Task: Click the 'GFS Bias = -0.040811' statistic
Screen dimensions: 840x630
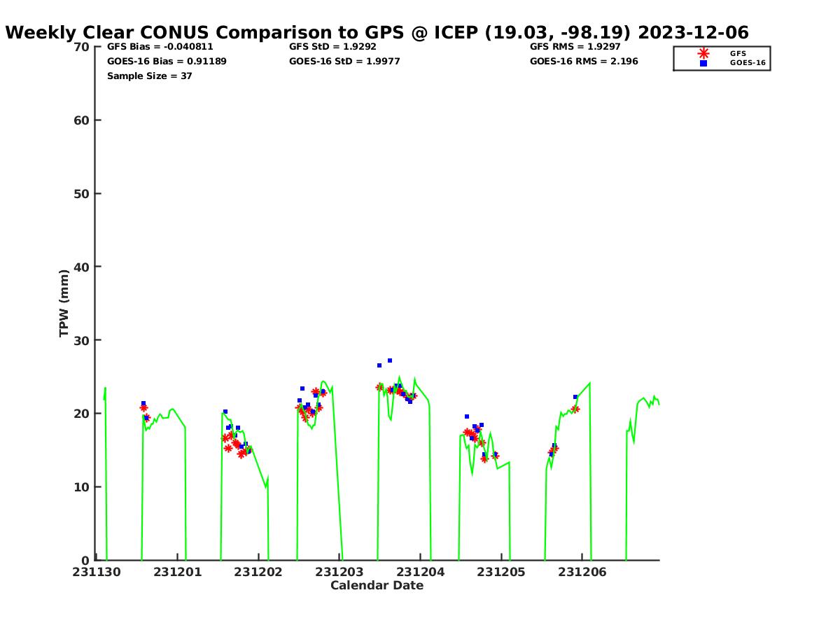Action: coord(160,47)
